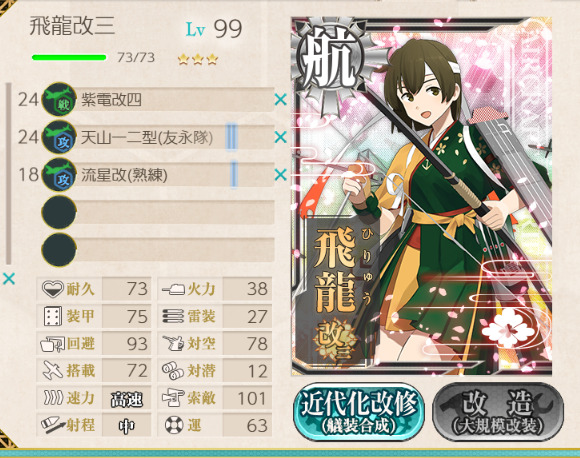Select the empty fifth equipment slot

click(158, 250)
